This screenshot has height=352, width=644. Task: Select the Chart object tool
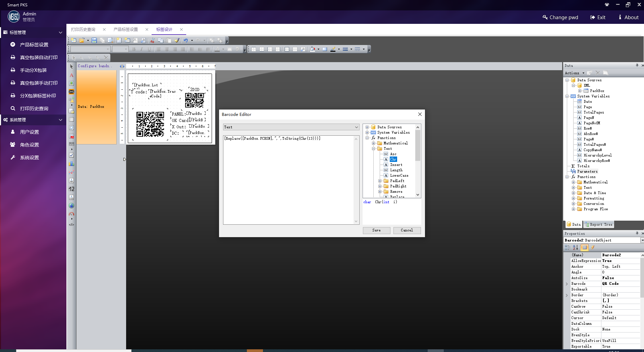click(x=71, y=164)
